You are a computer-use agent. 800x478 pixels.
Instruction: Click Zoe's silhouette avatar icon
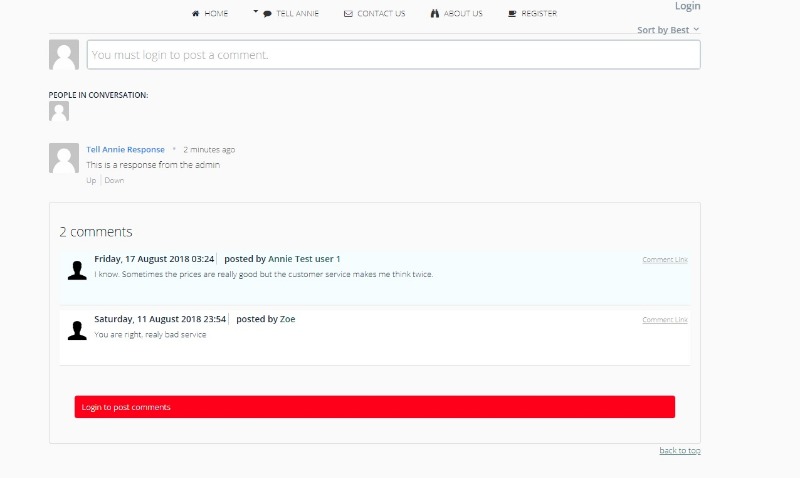pos(77,330)
